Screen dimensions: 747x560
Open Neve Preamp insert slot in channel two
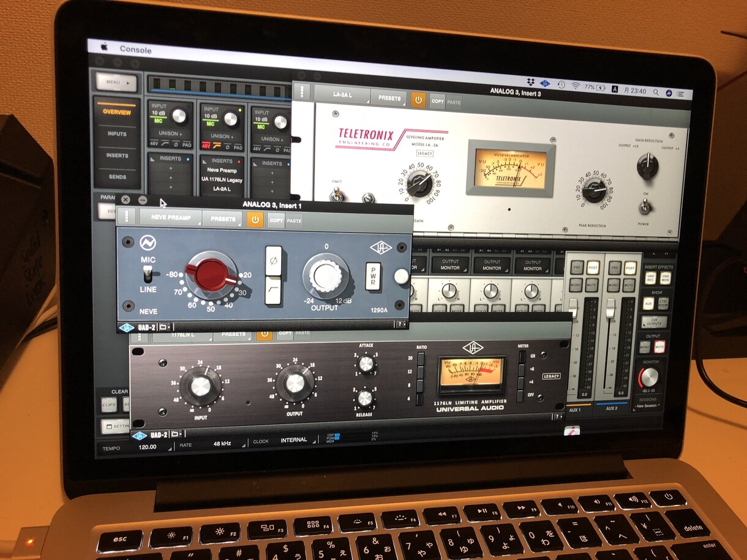[x=222, y=171]
